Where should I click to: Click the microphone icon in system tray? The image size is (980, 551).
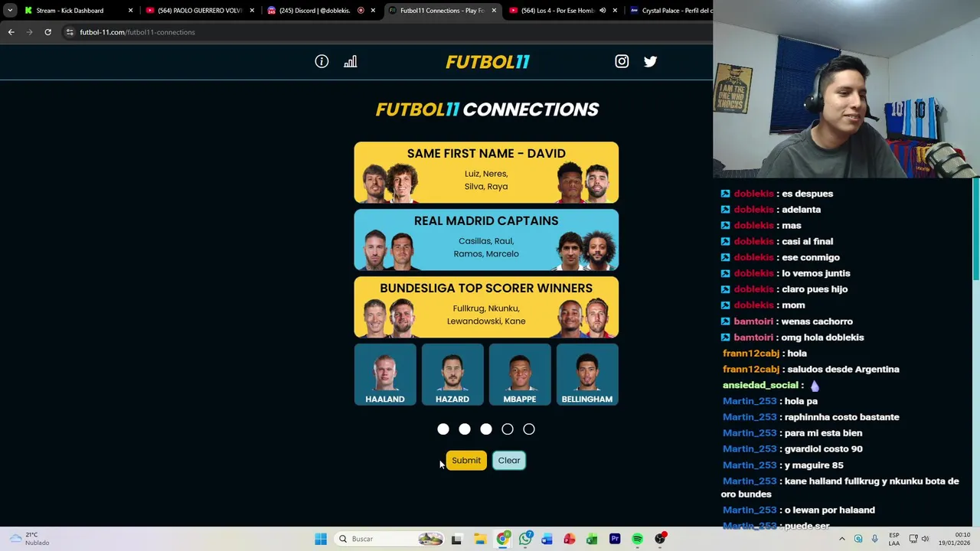(874, 539)
